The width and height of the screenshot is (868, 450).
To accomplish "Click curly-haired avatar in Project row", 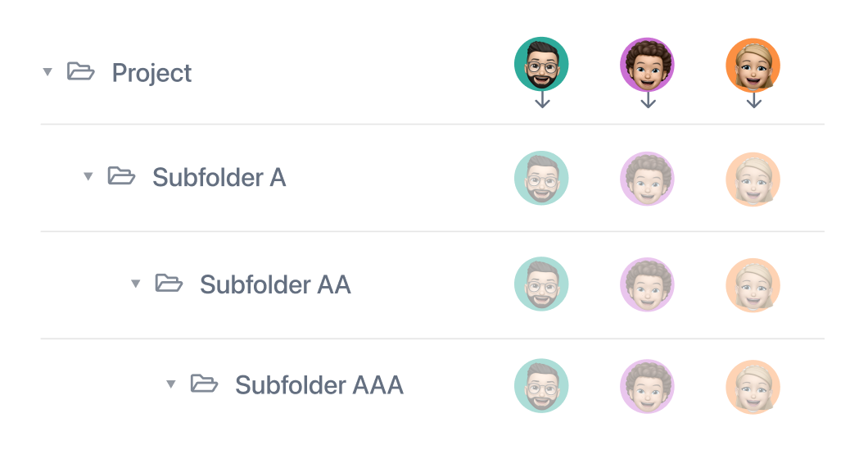I will click(647, 64).
